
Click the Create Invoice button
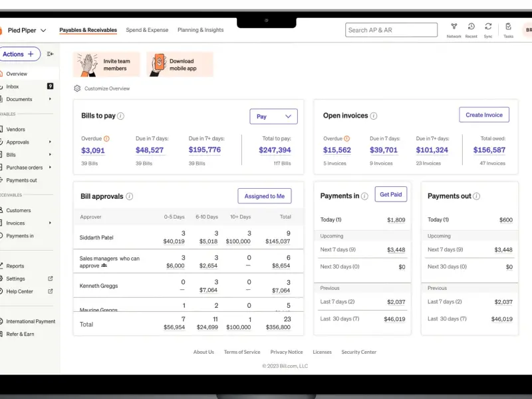click(484, 114)
